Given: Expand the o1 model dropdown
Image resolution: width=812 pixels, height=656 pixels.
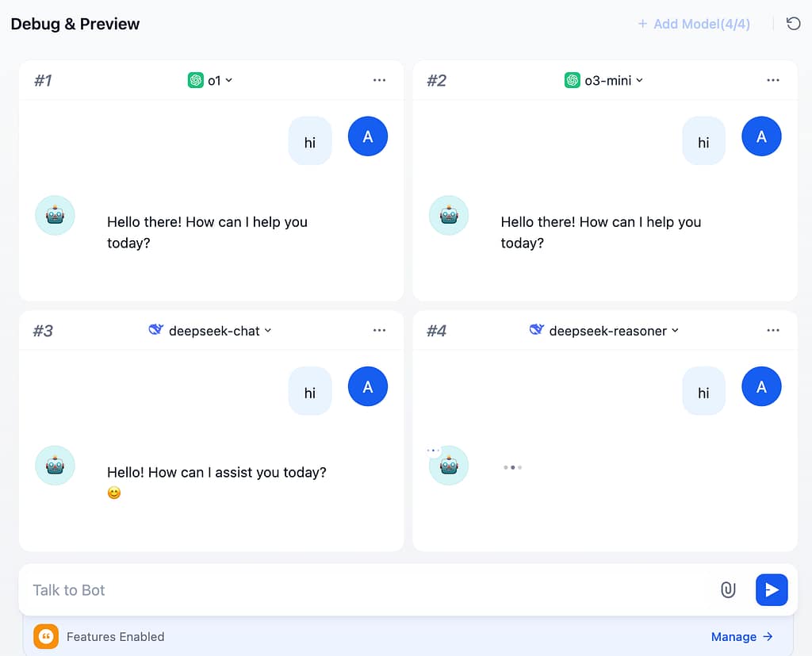Looking at the screenshot, I should pos(211,80).
